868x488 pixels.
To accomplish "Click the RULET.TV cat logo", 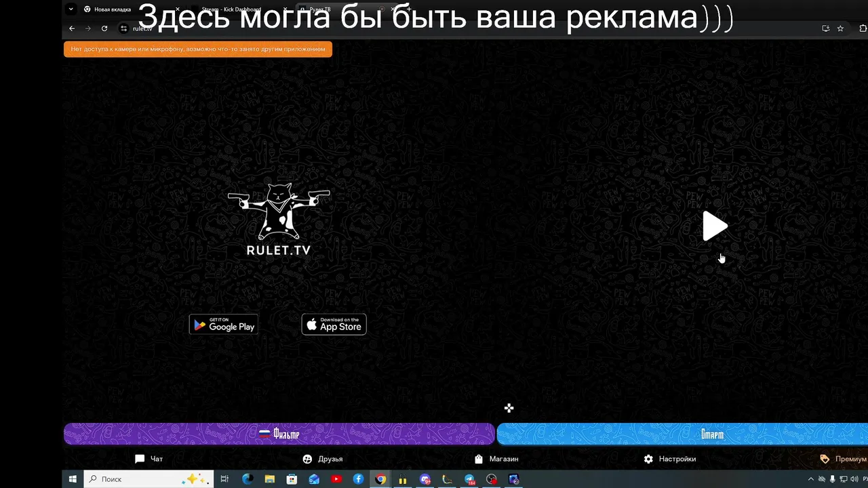I will click(x=279, y=219).
